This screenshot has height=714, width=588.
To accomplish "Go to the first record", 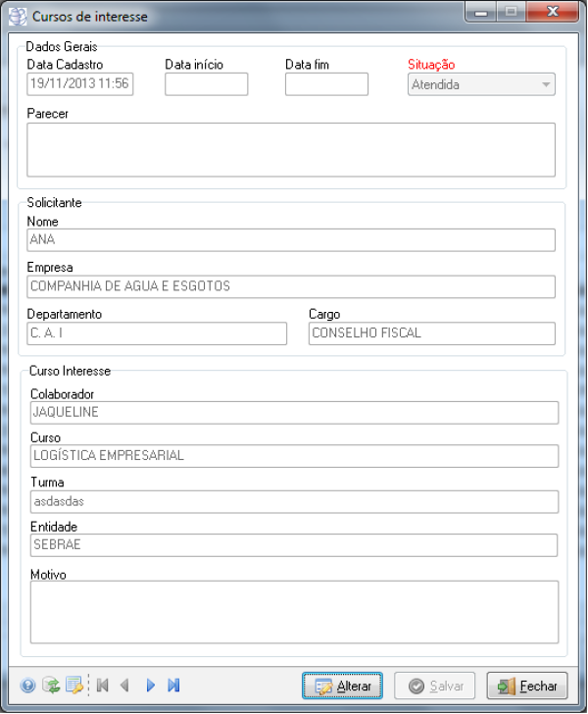I will pos(103,686).
